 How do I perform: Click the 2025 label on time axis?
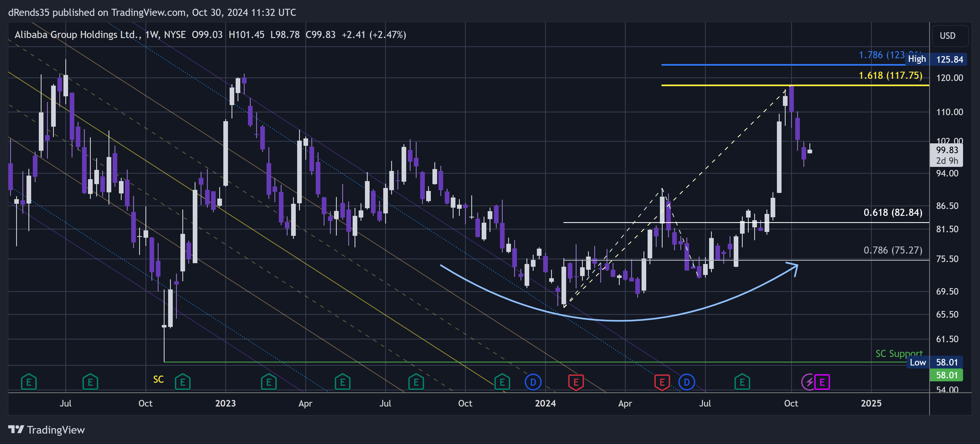pyautogui.click(x=871, y=403)
